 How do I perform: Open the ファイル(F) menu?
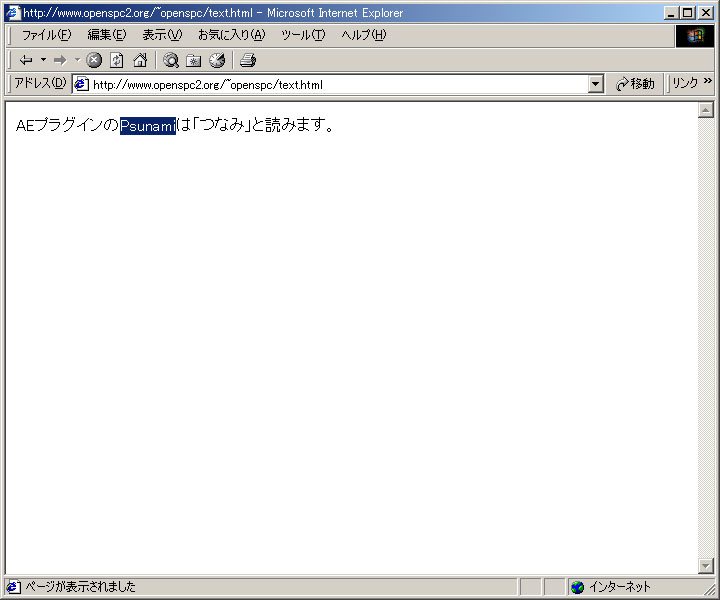point(46,35)
